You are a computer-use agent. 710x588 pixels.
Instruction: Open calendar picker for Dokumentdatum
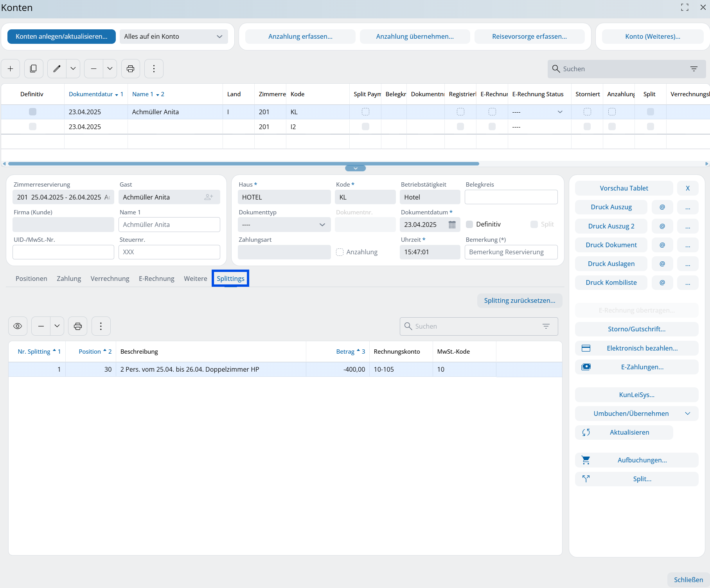point(452,225)
